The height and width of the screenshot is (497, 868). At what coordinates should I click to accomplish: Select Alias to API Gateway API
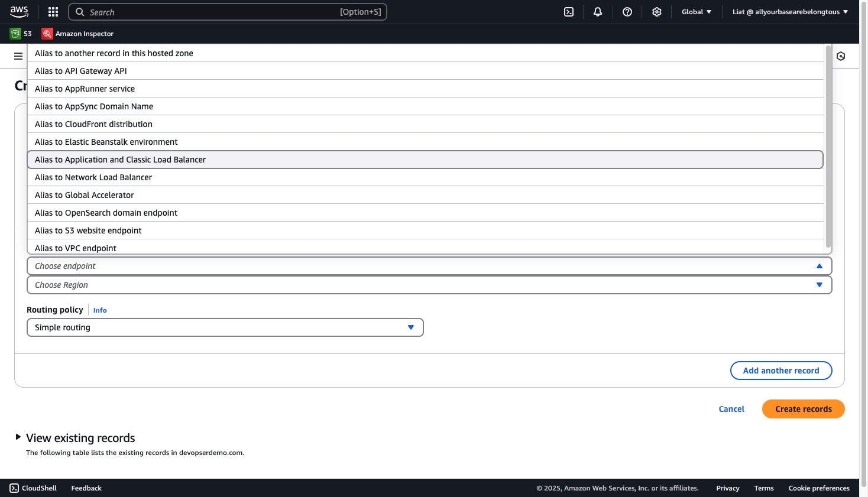pos(425,71)
